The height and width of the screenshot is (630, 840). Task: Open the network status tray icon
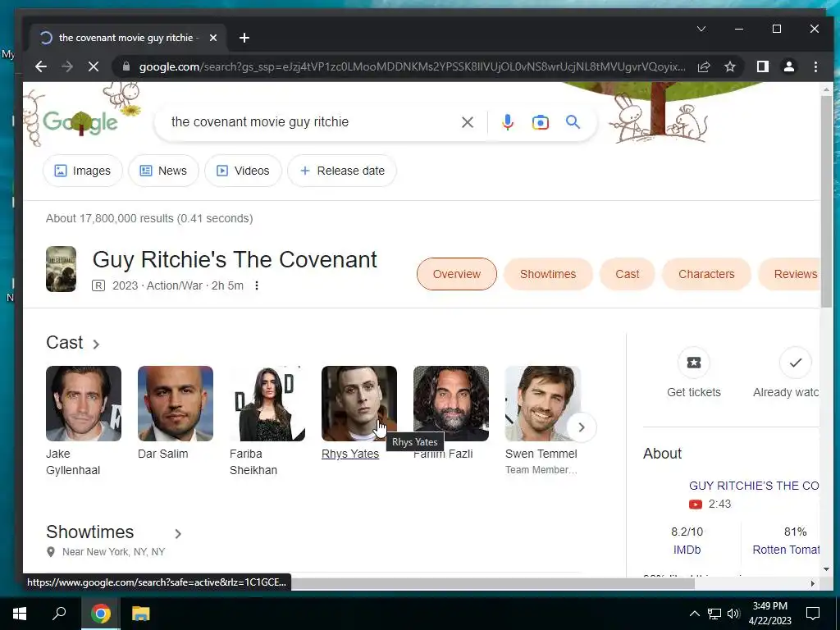pos(714,614)
